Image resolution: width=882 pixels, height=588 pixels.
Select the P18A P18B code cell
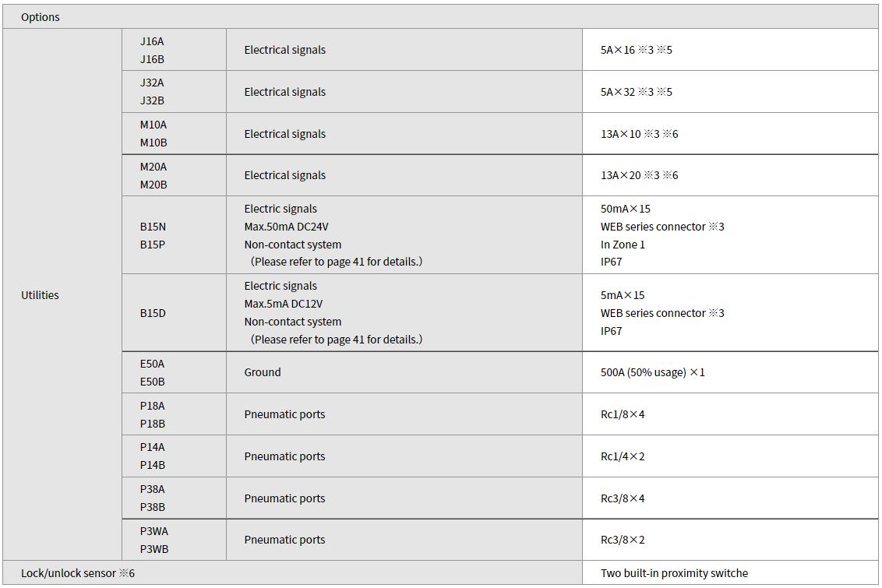coord(174,414)
